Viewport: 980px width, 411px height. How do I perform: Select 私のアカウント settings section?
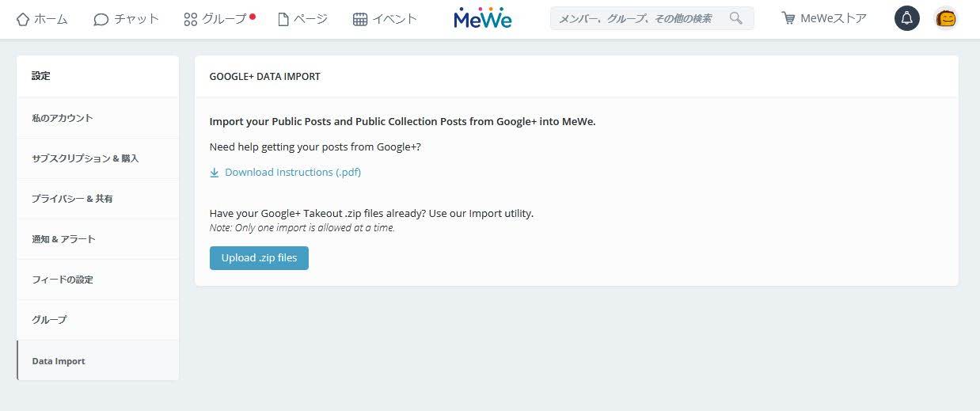coord(98,117)
